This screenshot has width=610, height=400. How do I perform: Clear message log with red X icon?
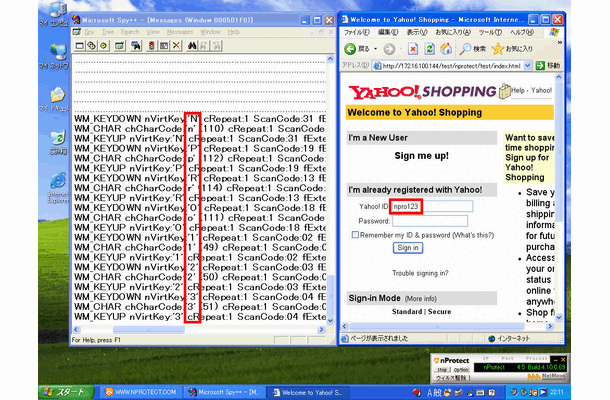pyautogui.click(x=176, y=46)
